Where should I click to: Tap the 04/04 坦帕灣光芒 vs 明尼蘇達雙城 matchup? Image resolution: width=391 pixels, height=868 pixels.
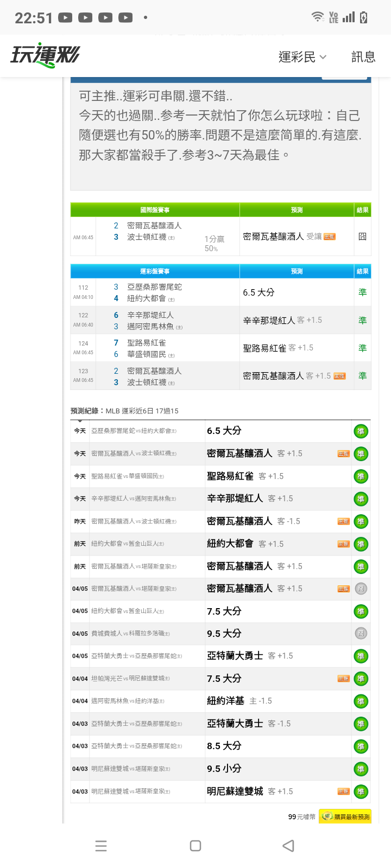[x=130, y=679]
